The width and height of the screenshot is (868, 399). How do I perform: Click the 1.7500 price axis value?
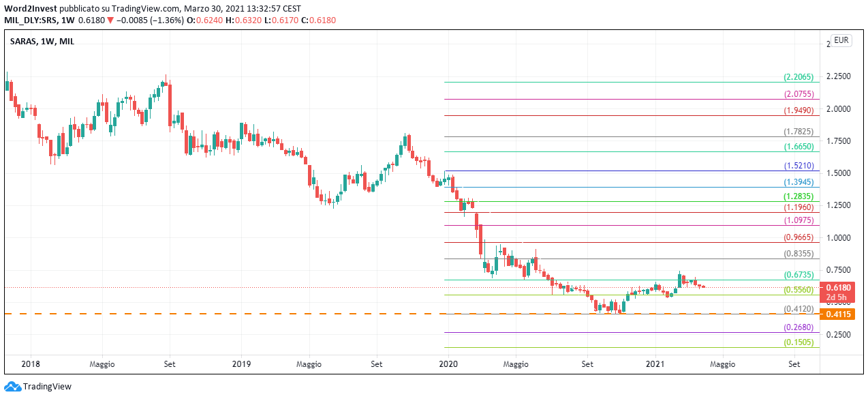(x=838, y=141)
